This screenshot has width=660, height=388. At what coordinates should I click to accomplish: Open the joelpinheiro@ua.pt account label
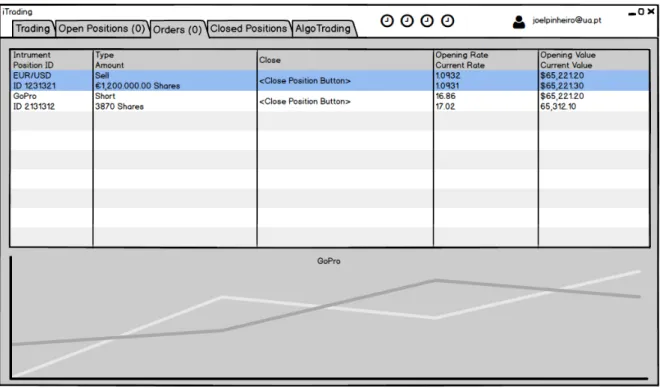coord(567,20)
